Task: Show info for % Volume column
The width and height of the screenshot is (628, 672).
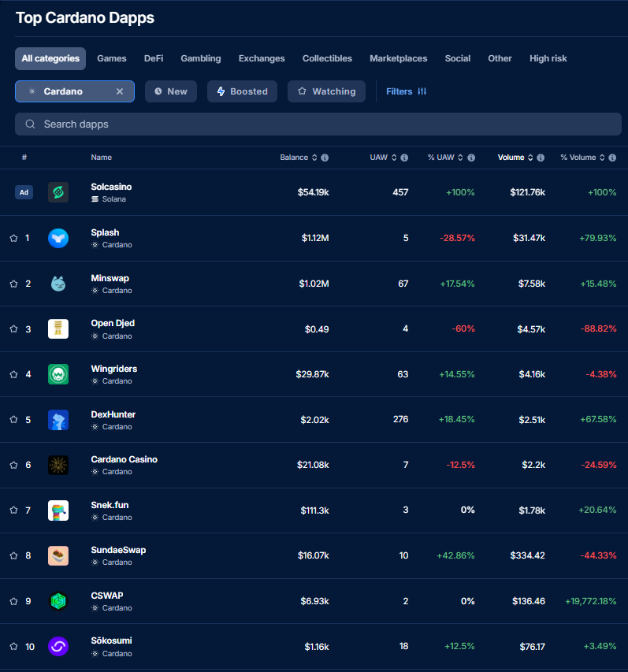Action: [x=612, y=158]
